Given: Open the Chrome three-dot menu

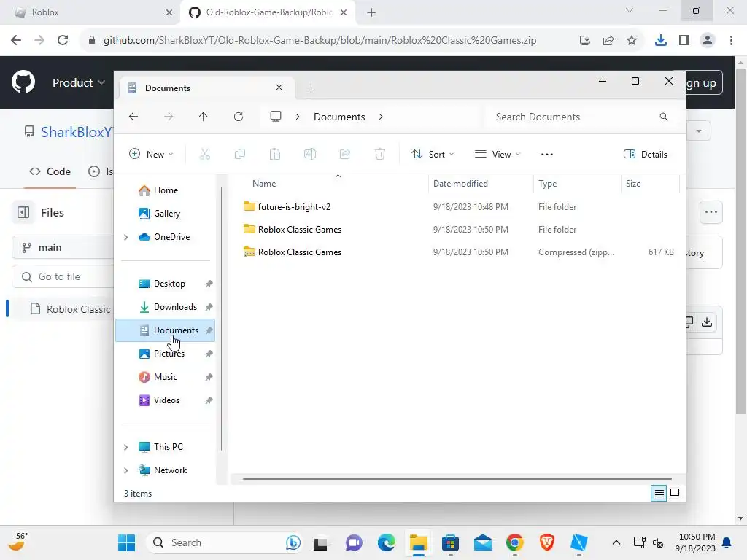Looking at the screenshot, I should (x=731, y=40).
